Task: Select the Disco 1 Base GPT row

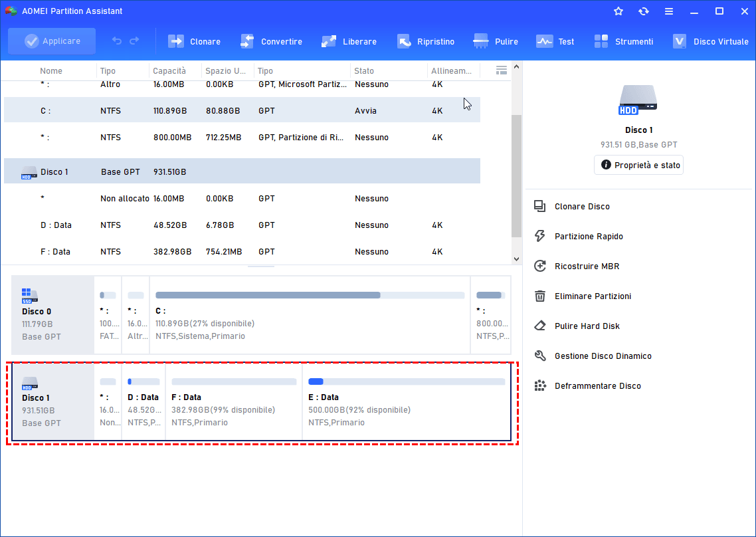Action: point(242,171)
